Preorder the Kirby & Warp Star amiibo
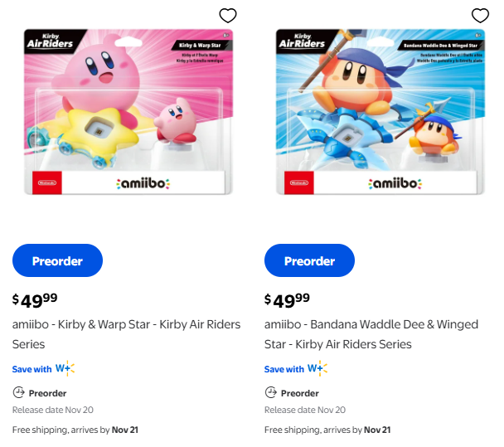This screenshot has height=447, width=504. pos(57,260)
